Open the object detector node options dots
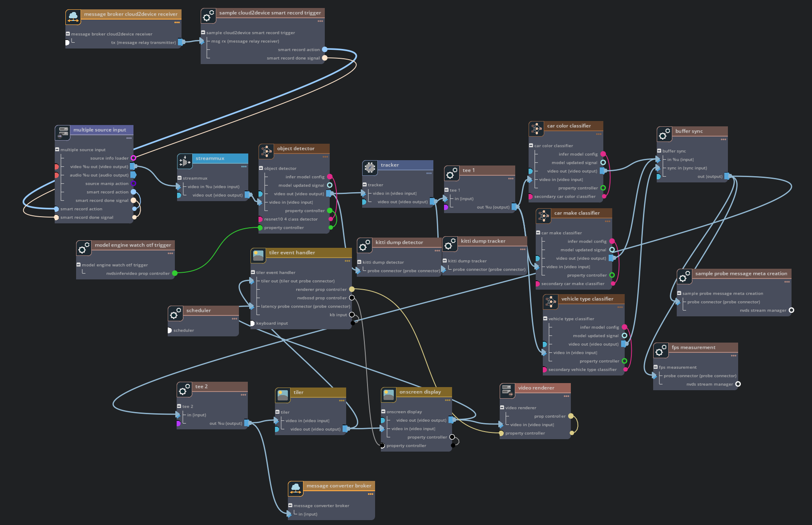The width and height of the screenshot is (812, 525). point(325,157)
